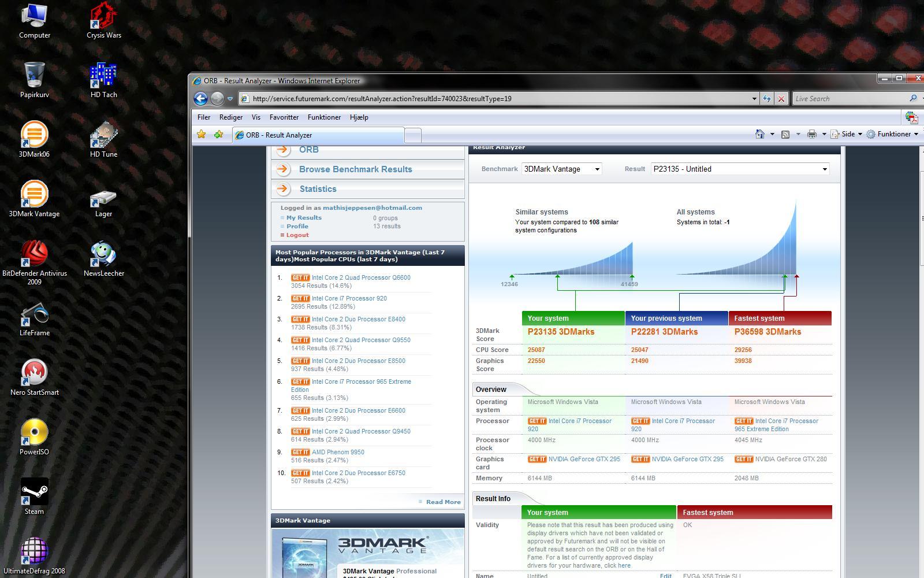Open BitDefender Antivirus 2009 shortcut

34,262
